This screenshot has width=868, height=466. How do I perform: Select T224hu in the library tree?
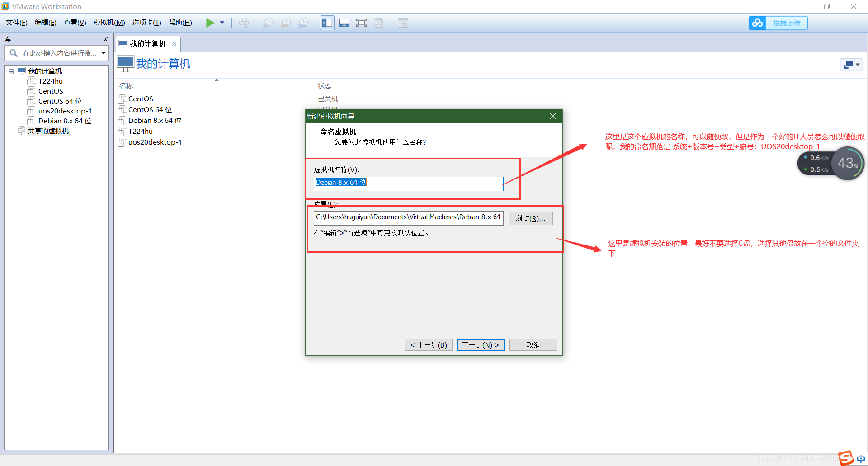tap(50, 81)
